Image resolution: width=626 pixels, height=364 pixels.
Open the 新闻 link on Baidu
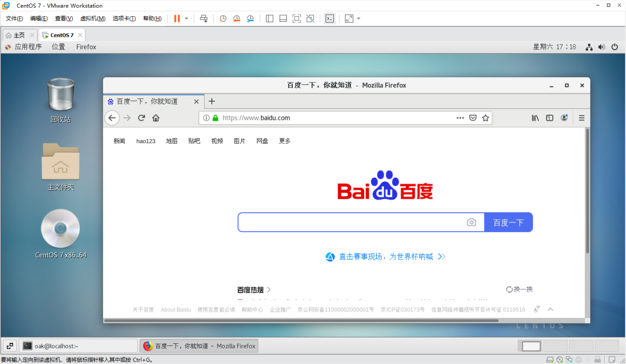pyautogui.click(x=119, y=141)
